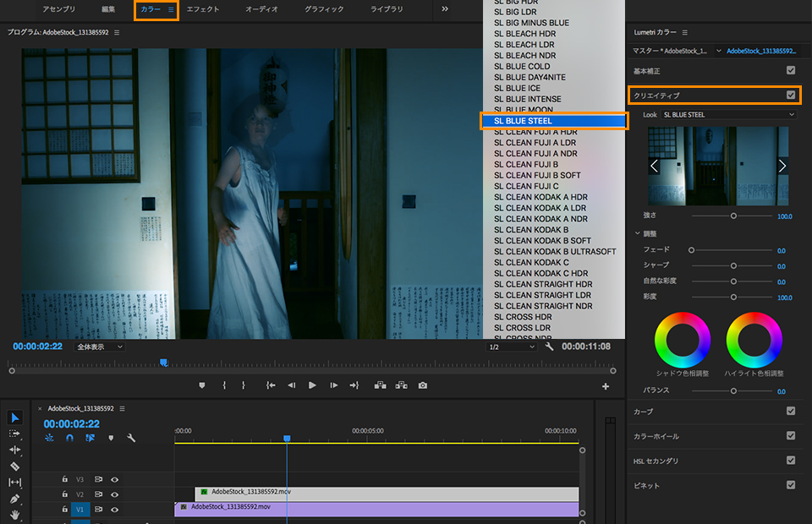Click the Shadow Tint color wheel
Viewport: 812px width, 524px height.
[x=683, y=340]
